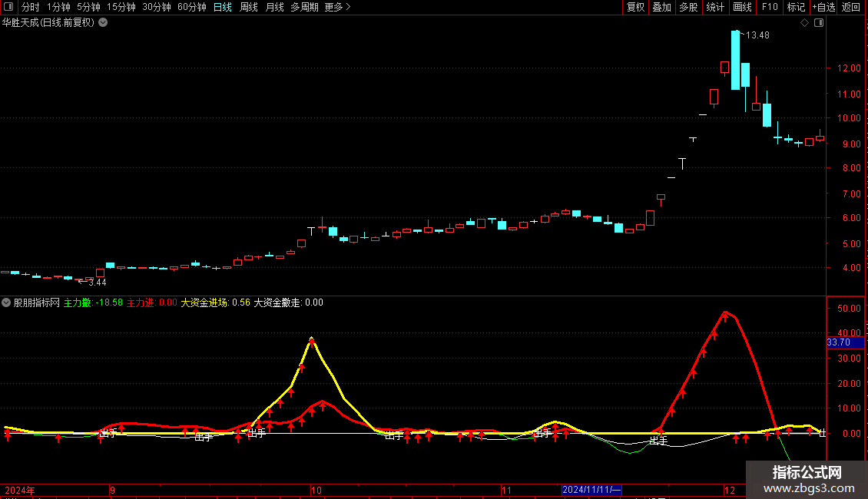Image resolution: width=868 pixels, height=499 pixels.
Task: Toggle the right sidebar panel icon
Action: click(819, 23)
